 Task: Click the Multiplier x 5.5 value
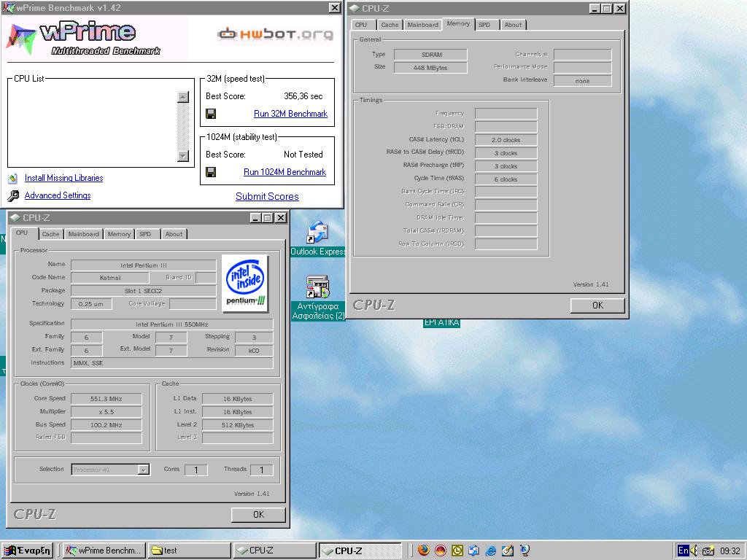coord(107,411)
